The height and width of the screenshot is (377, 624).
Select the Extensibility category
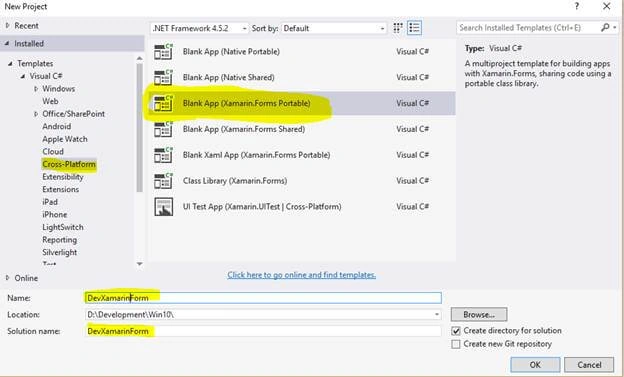click(62, 177)
